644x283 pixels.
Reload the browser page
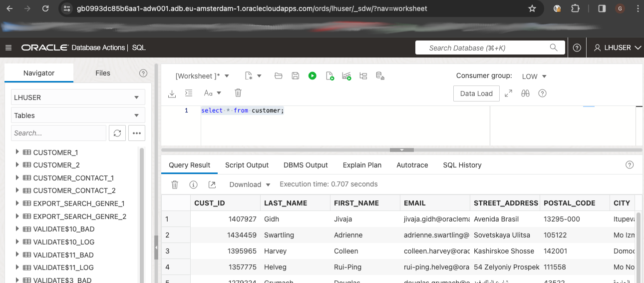(45, 8)
